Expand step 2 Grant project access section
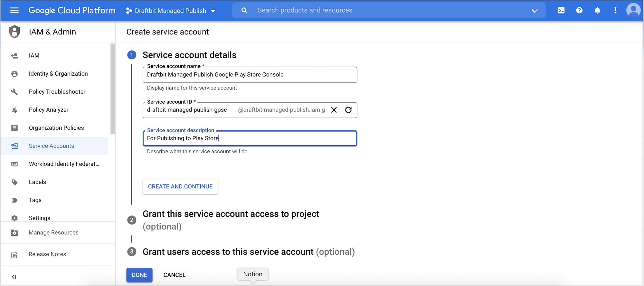Viewport: 644px width, 286px height. (231, 220)
